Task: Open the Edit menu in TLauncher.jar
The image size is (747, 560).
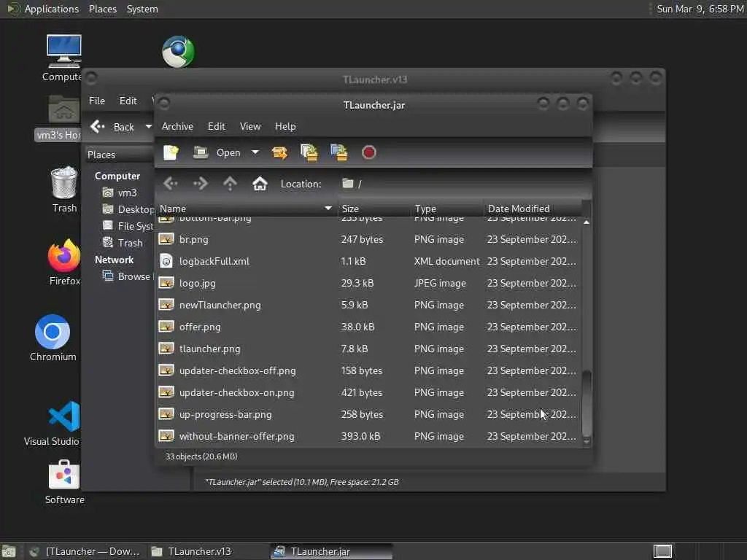Action: [216, 126]
